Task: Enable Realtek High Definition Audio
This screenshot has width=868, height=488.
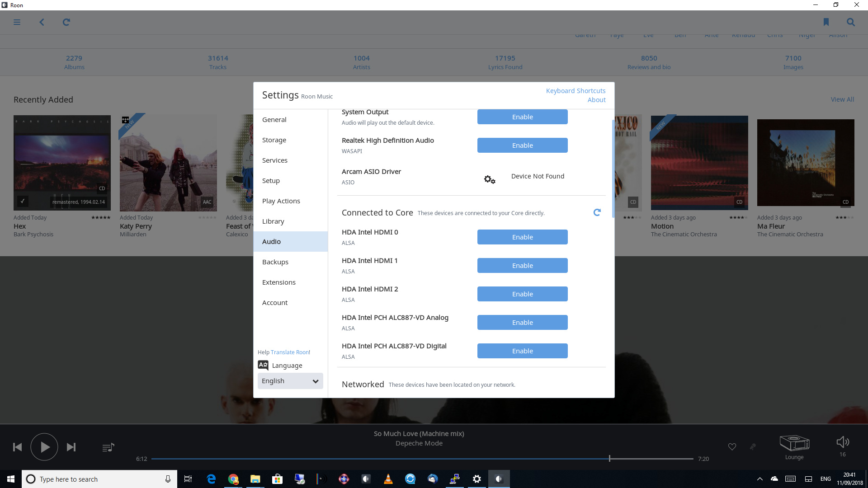Action: (x=523, y=145)
